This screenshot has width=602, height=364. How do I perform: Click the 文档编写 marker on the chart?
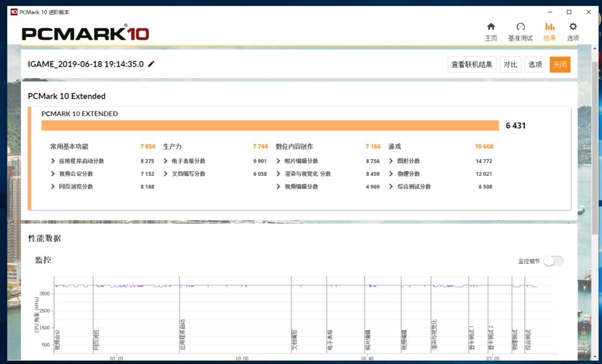(295, 340)
